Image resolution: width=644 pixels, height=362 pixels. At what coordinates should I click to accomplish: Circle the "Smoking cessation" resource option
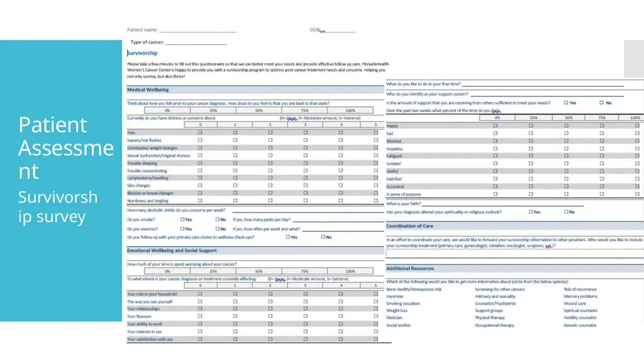(x=403, y=303)
